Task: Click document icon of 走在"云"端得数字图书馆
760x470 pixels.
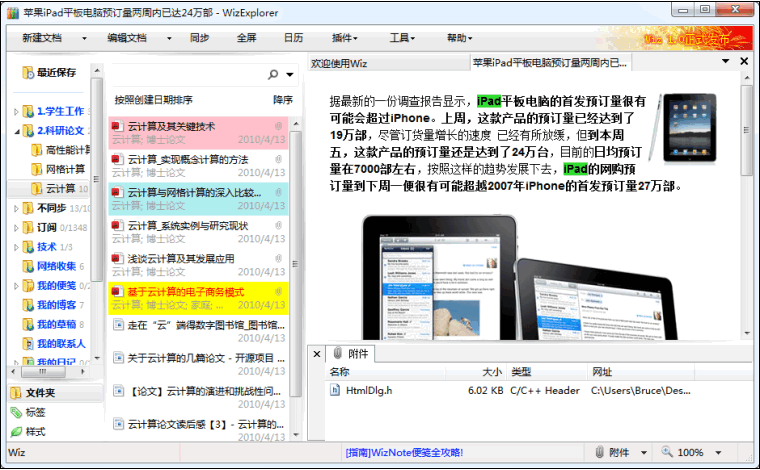Action: 118,324
